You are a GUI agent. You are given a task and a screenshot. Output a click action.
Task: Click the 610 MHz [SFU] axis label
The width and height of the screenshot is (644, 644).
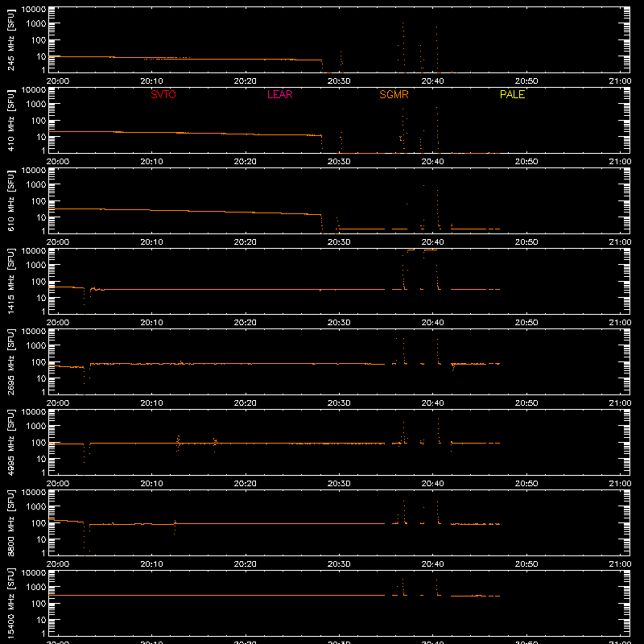(11, 201)
